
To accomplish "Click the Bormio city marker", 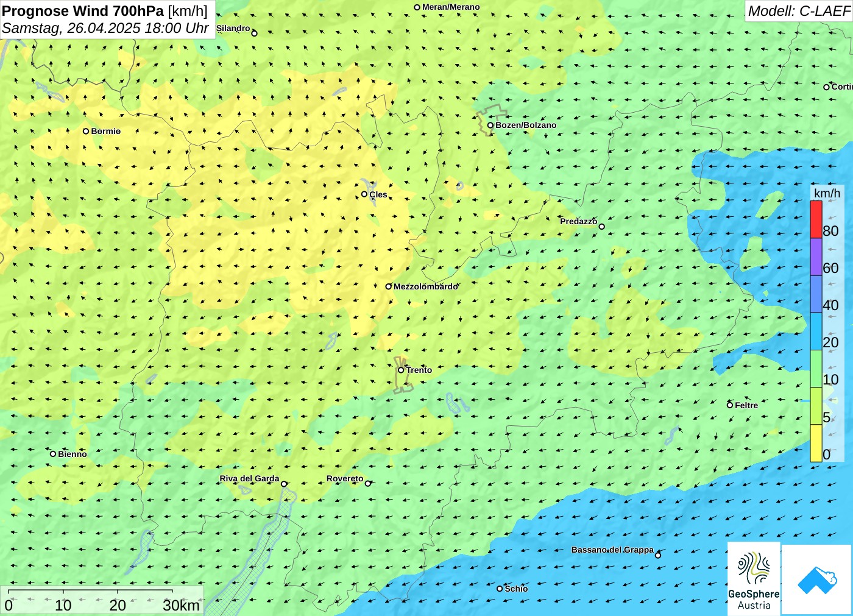I will 86,131.
